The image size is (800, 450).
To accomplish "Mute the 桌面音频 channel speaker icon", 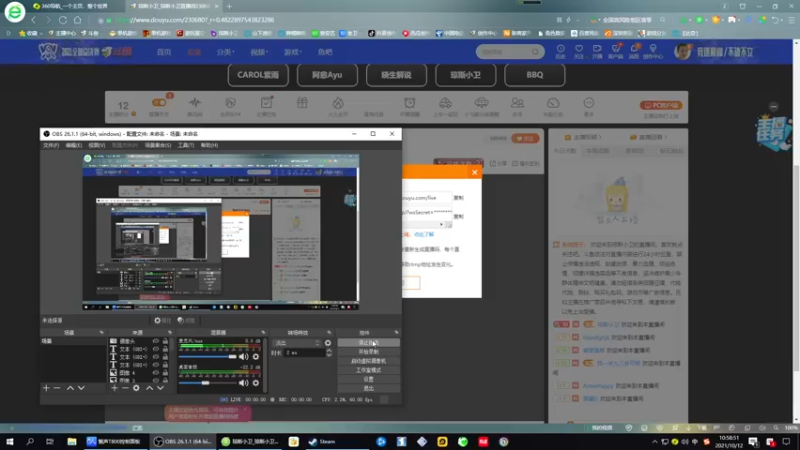I will tap(243, 383).
